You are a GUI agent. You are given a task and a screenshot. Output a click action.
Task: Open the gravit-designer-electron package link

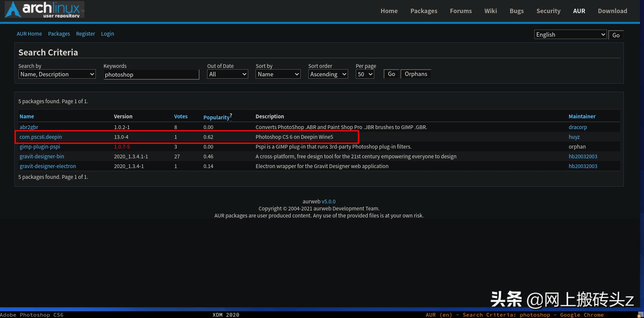pos(48,166)
